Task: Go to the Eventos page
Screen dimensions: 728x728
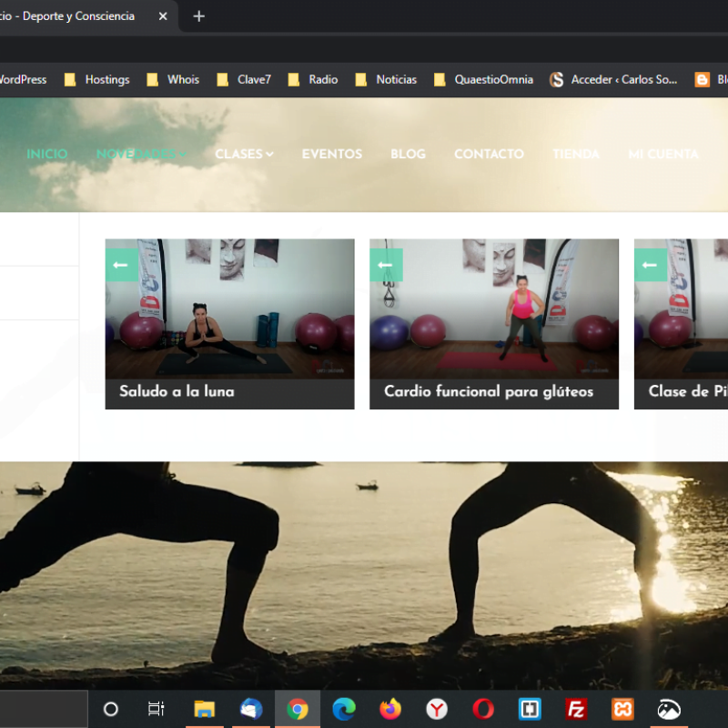Action: [x=331, y=154]
